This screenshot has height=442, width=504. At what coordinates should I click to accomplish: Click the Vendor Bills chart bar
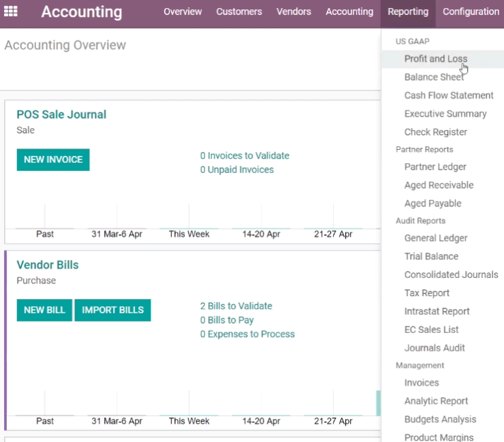(378, 403)
